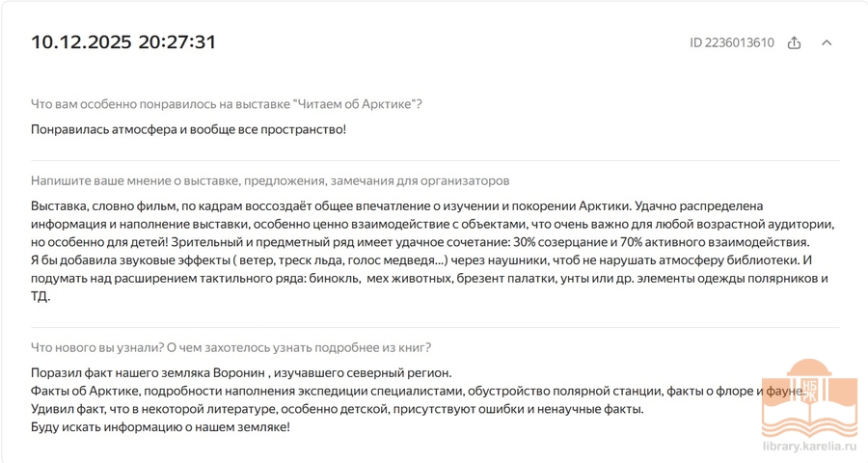This screenshot has width=868, height=463.
Task: Collapse the response card with the chevron
Action: (x=827, y=42)
